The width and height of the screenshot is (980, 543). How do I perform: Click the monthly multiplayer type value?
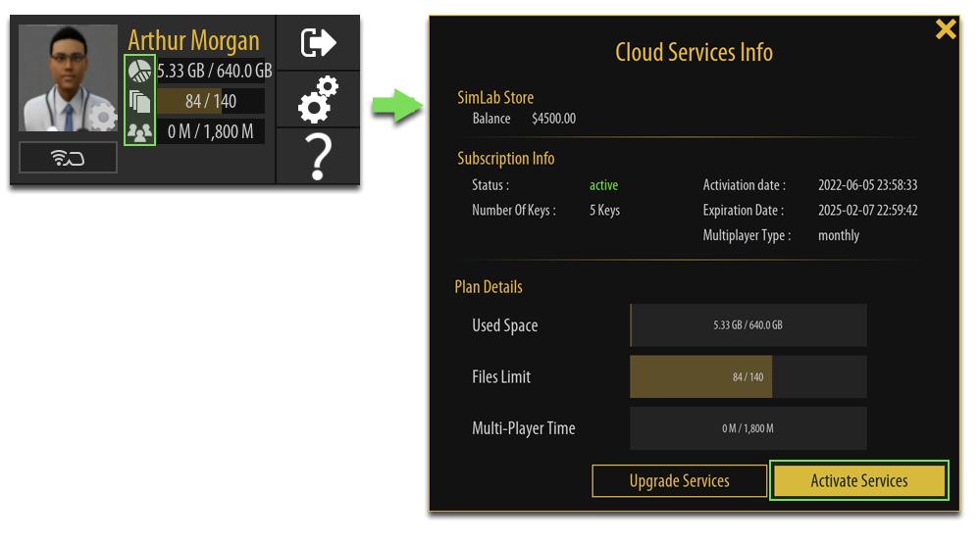click(839, 235)
